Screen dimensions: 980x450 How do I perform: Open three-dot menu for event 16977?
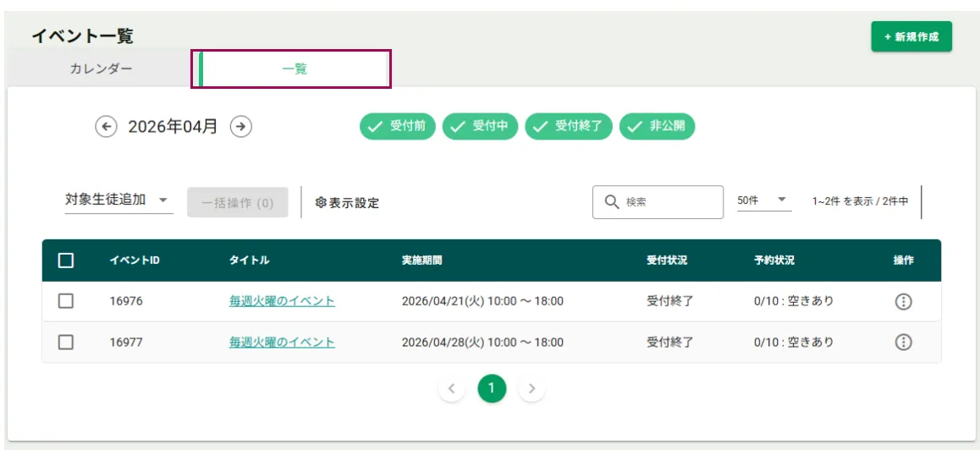pos(903,342)
